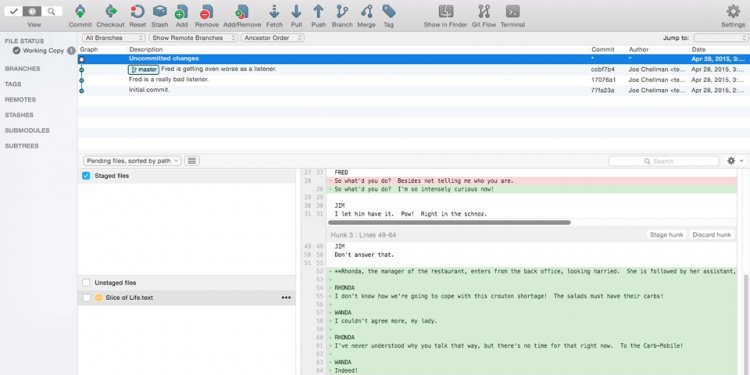Toggle the file list view mode button
This screenshot has height=375, width=750.
[192, 161]
